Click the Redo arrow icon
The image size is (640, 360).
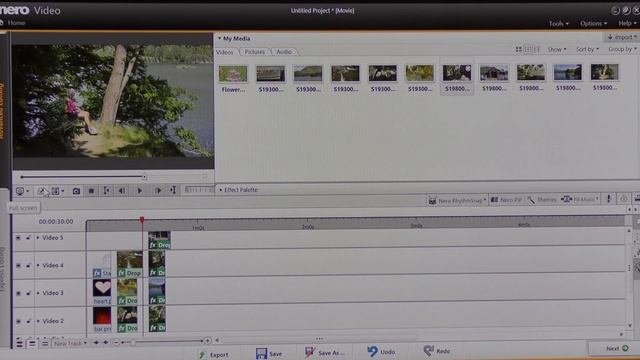[428, 351]
